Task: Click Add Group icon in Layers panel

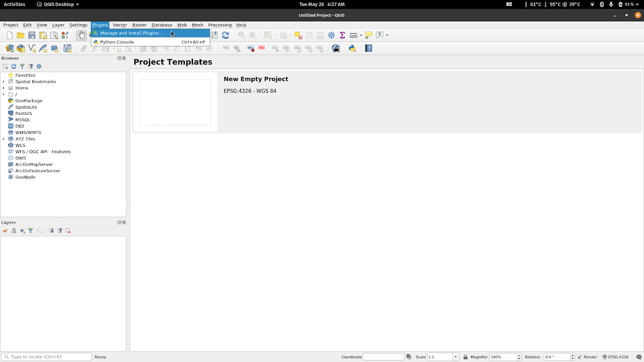Action: pyautogui.click(x=14, y=231)
